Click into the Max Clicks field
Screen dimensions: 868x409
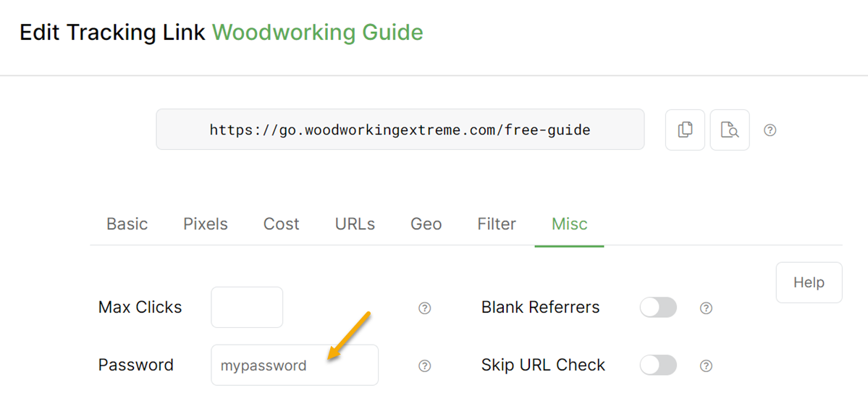coord(247,308)
